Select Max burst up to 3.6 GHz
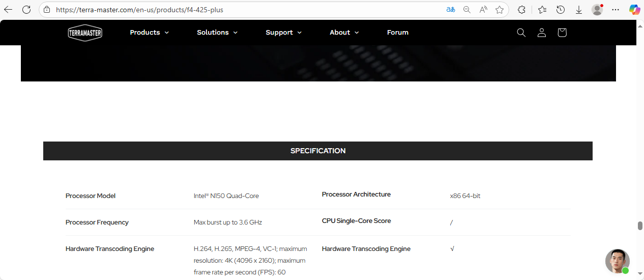This screenshot has width=644, height=280. (228, 222)
